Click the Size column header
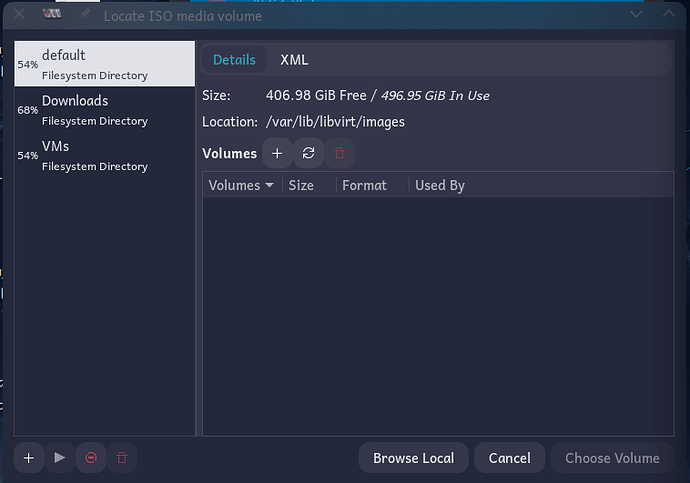Viewport: 690px width, 483px height. click(x=301, y=185)
